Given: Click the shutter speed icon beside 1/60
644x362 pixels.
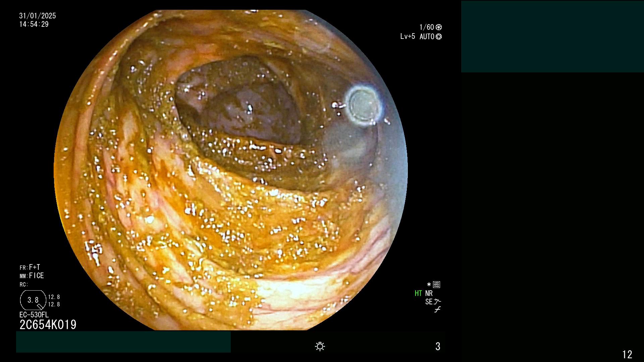Looking at the screenshot, I should tap(439, 27).
